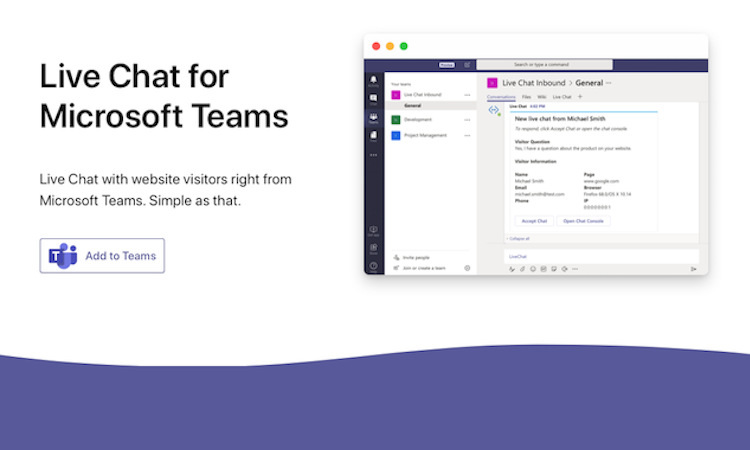The width and height of the screenshot is (750, 450).
Task: Send the message with the send arrow
Action: [x=694, y=269]
